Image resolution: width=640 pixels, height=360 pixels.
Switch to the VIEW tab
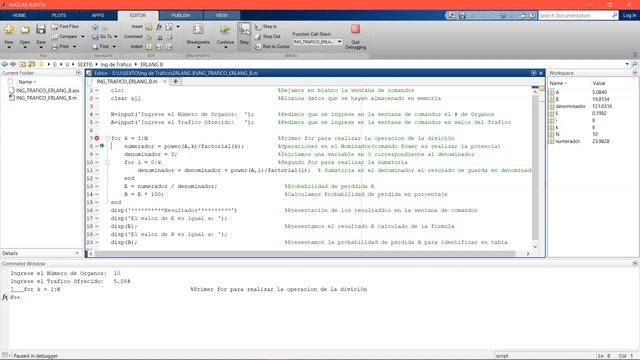click(x=221, y=16)
